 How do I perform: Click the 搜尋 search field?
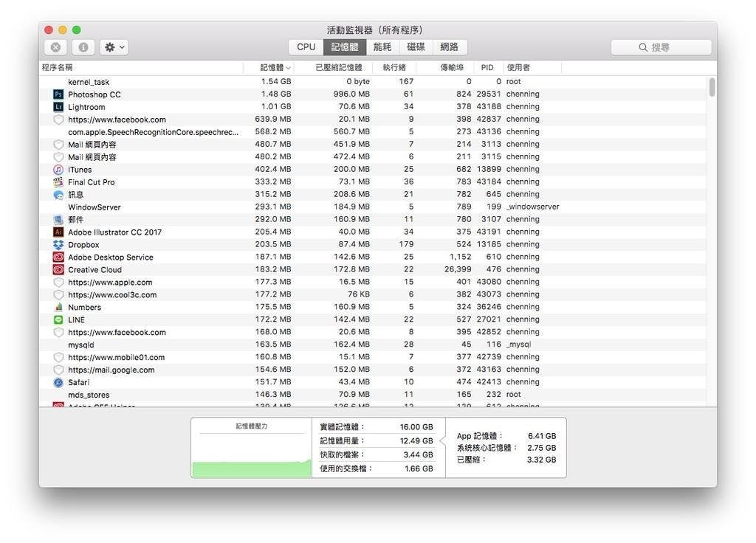[661, 47]
